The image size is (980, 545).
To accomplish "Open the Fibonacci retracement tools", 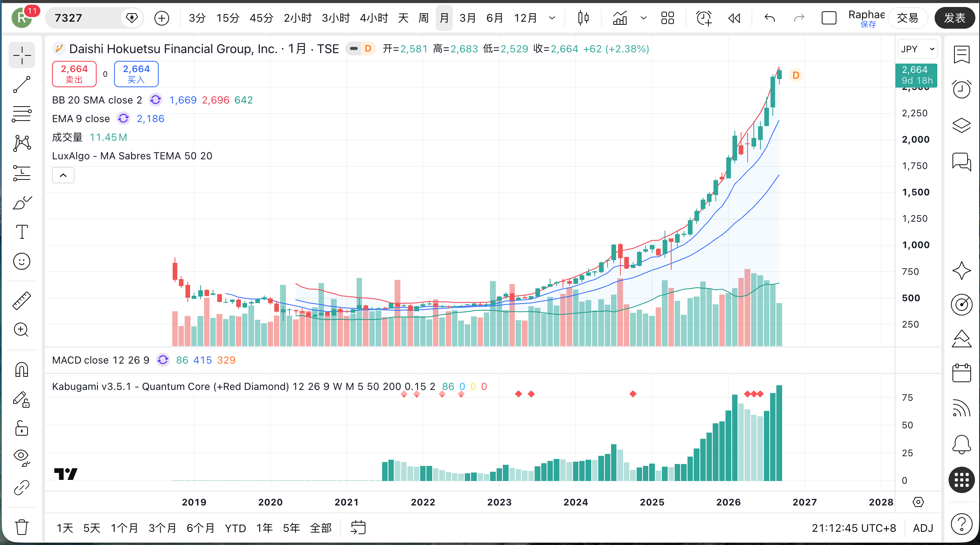I will pyautogui.click(x=22, y=114).
